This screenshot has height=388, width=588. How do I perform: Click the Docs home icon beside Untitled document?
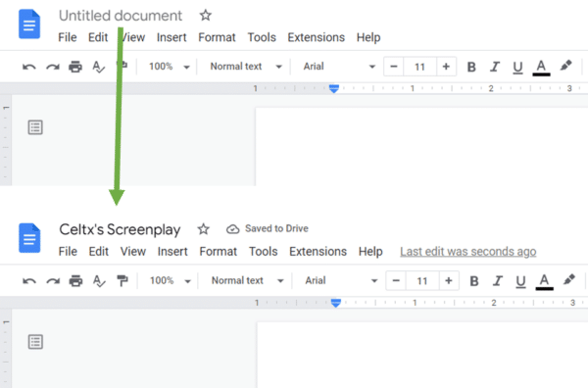tap(29, 24)
